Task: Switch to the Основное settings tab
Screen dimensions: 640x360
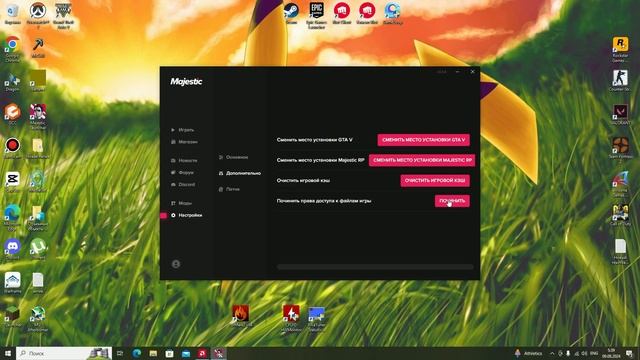Action: point(233,157)
